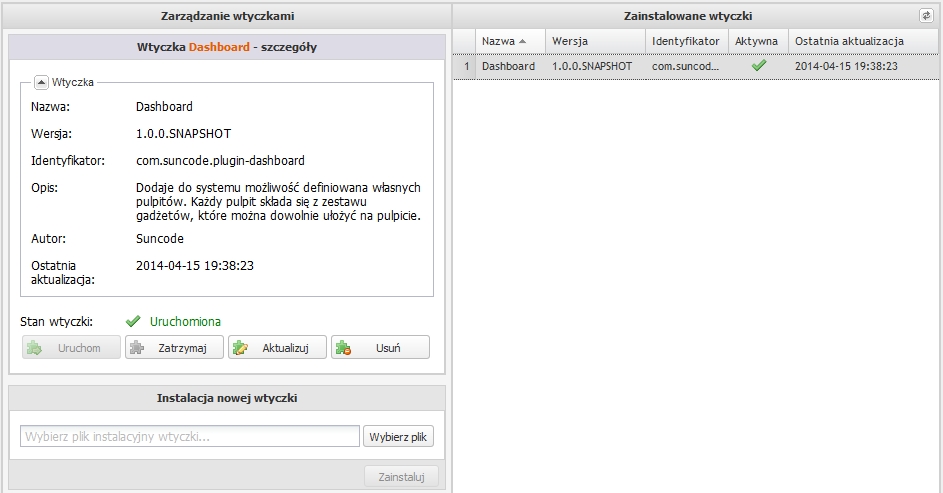Click the com.suncod... identifier cell
This screenshot has height=493, width=943.
point(687,66)
